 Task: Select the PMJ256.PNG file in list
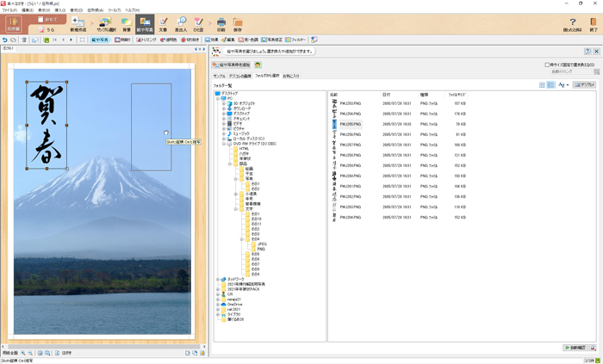coord(350,134)
